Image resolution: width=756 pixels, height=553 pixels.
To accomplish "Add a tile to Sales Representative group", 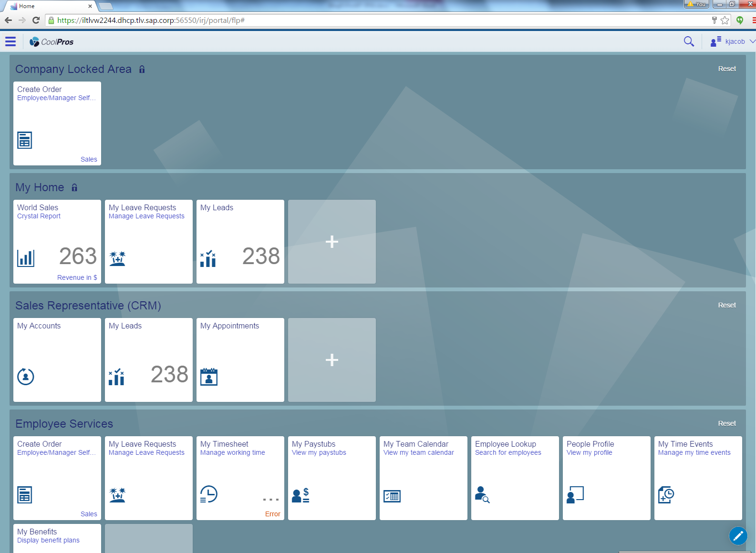I will coord(332,360).
